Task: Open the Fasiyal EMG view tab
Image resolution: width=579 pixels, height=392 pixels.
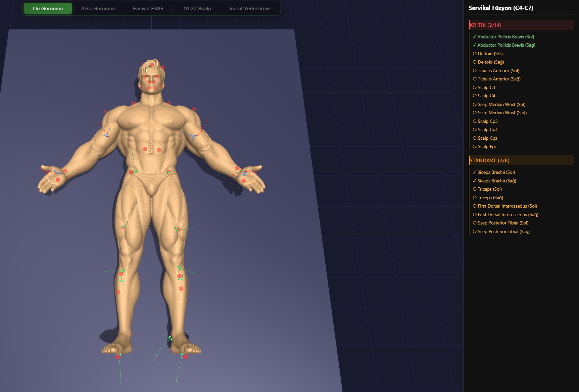Action: (148, 9)
